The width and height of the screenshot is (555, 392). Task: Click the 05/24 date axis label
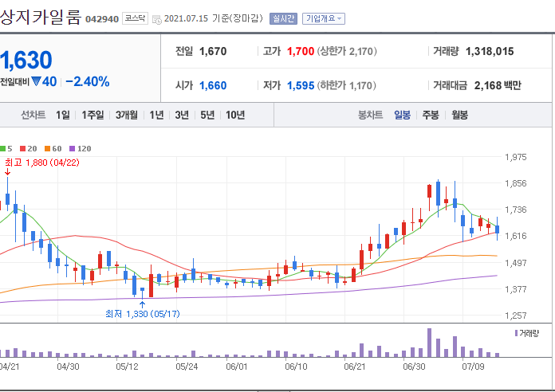pyautogui.click(x=187, y=367)
